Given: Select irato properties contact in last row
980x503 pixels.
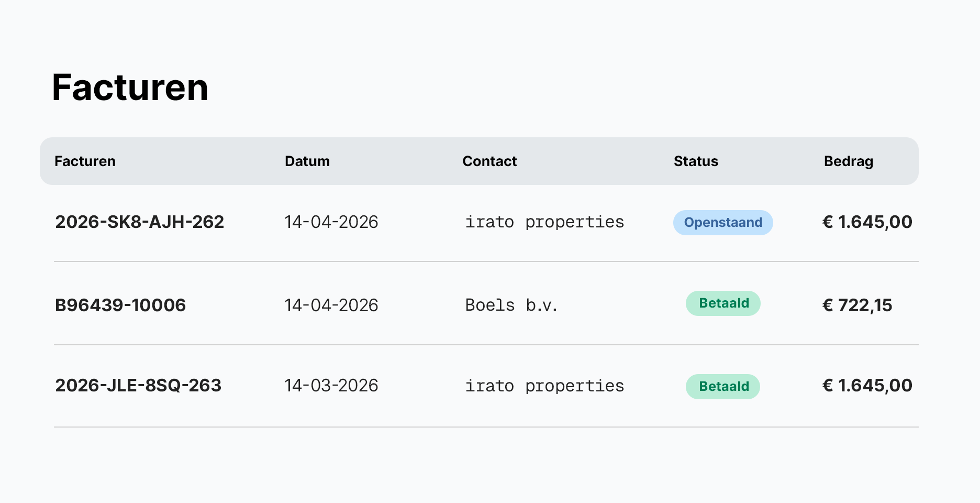Looking at the screenshot, I should [544, 386].
